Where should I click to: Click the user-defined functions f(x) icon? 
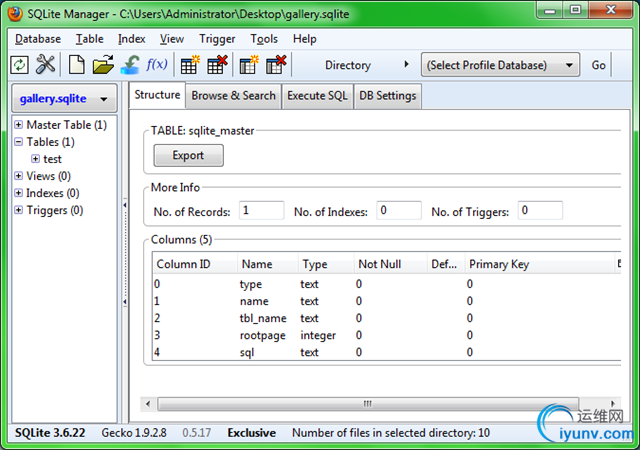pos(157,65)
